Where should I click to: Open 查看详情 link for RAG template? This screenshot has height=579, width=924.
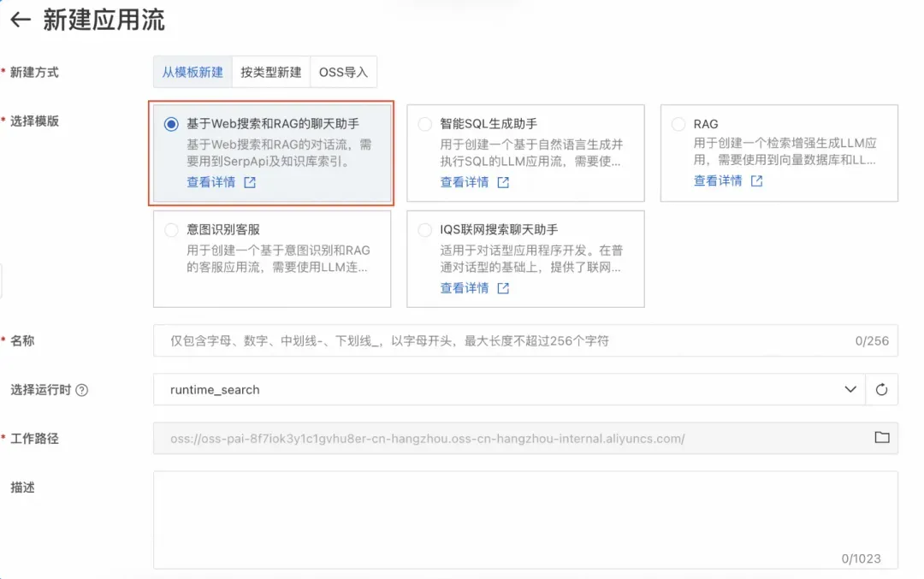(718, 181)
